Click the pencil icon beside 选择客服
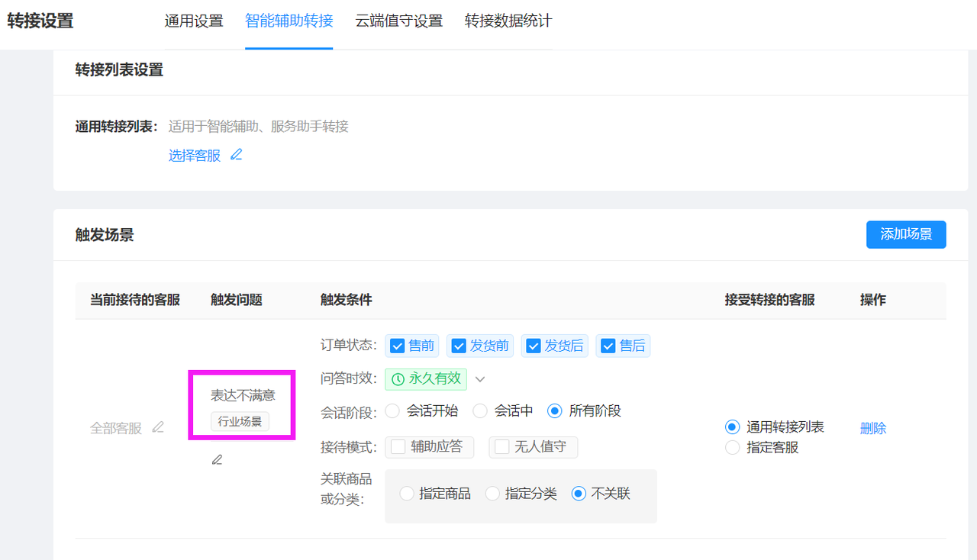 pyautogui.click(x=237, y=155)
